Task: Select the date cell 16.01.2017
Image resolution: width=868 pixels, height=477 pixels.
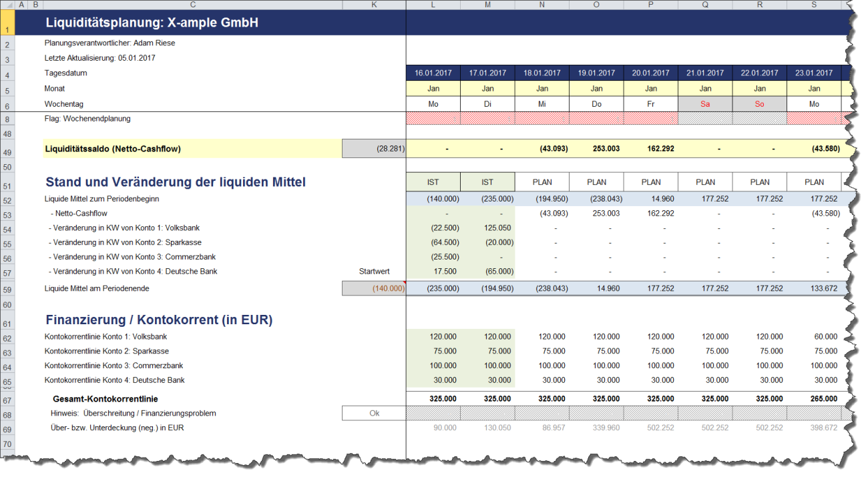Action: (433, 73)
